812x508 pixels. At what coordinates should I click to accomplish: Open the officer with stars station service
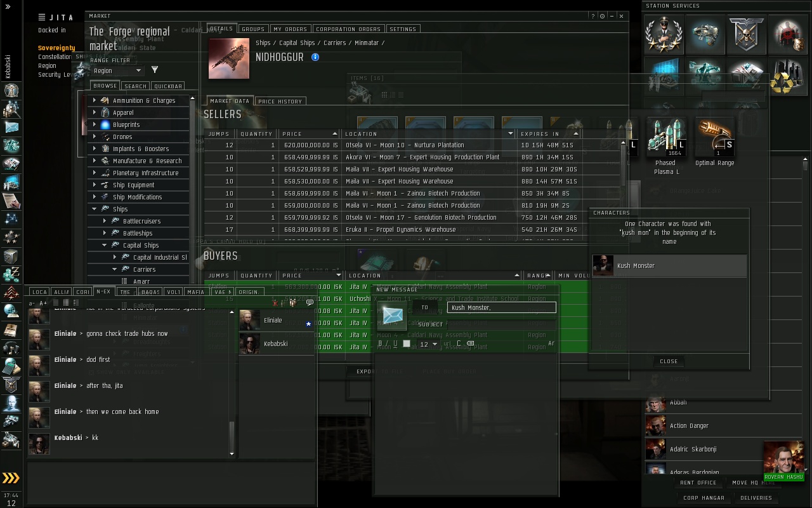(664, 34)
